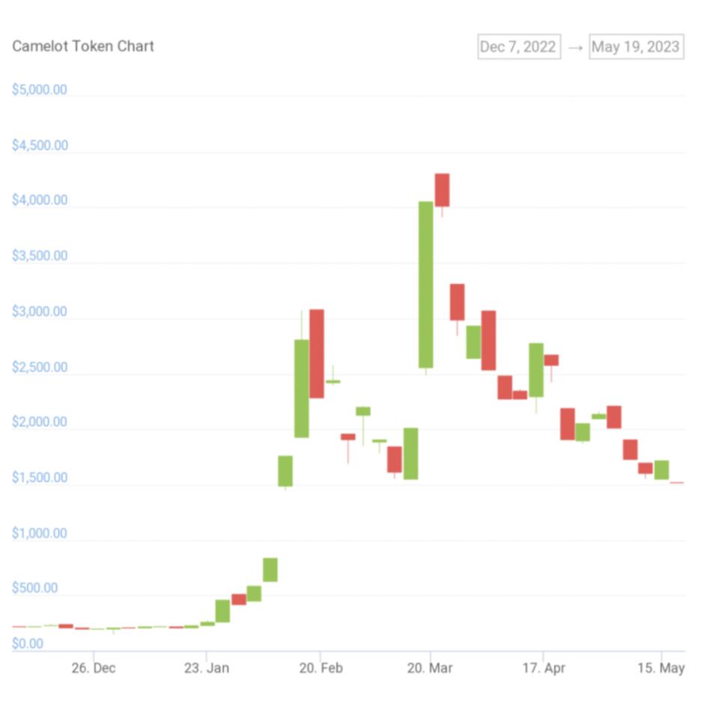Click the 15. May date axis label

(661, 668)
